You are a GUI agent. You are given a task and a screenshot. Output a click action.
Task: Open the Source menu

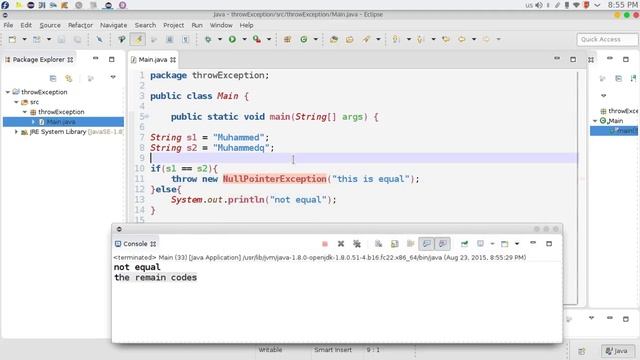coord(50,25)
